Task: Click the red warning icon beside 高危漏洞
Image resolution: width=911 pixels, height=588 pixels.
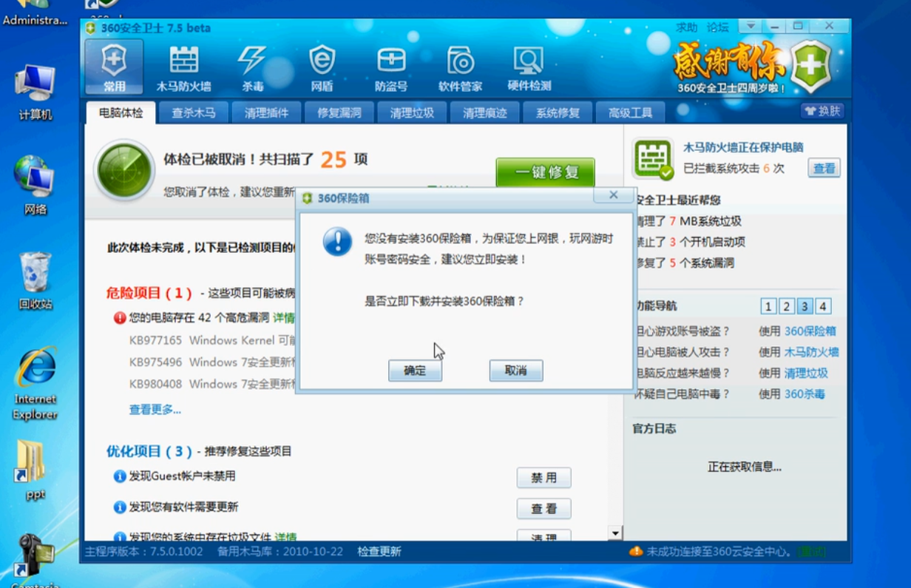Action: pyautogui.click(x=120, y=318)
